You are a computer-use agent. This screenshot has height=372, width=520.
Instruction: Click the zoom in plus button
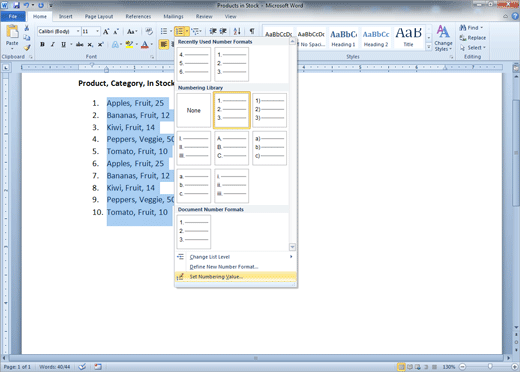pos(515,367)
